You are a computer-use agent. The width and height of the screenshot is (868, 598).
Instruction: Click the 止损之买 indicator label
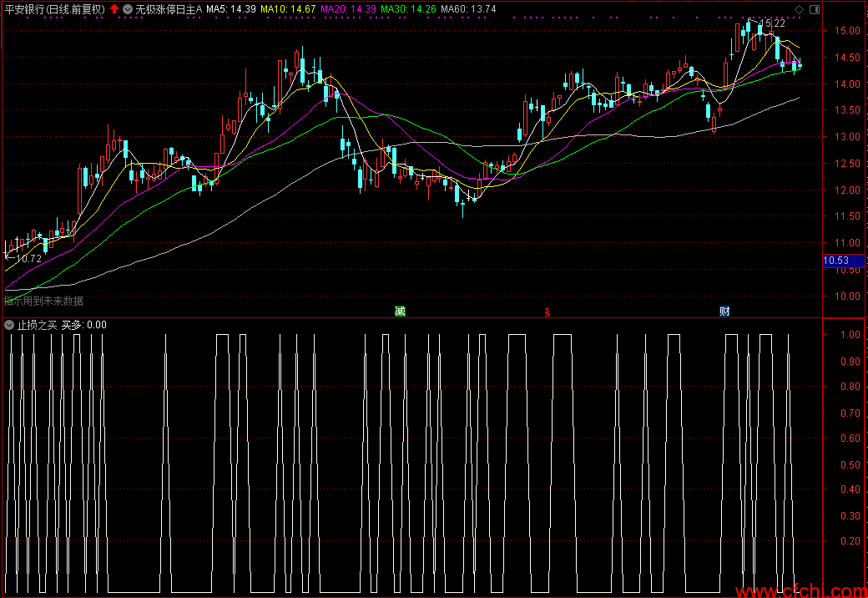click(x=37, y=325)
